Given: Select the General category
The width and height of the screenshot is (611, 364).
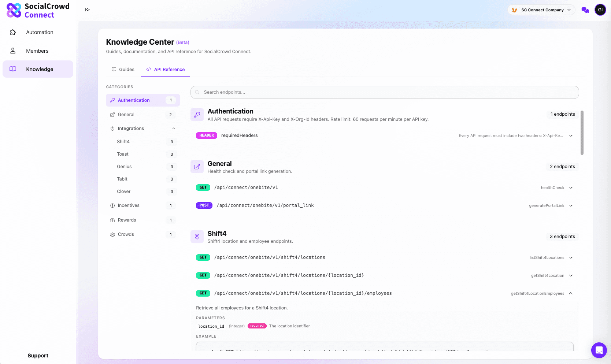Looking at the screenshot, I should tap(143, 115).
